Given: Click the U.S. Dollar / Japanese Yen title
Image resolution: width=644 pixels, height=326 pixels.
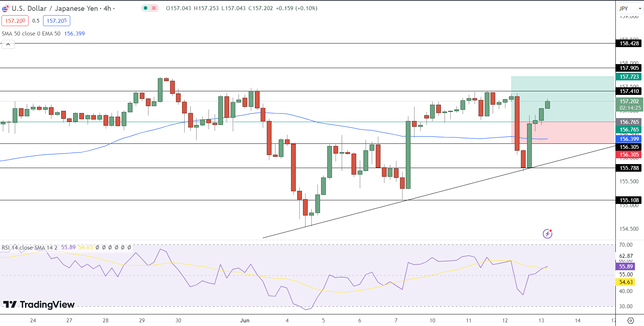Looking at the screenshot, I should click(55, 8).
